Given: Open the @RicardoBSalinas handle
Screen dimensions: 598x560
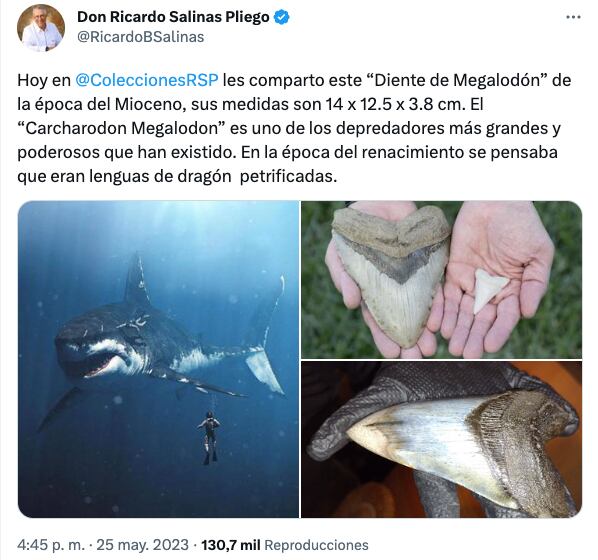Looking at the screenshot, I should pos(140,37).
